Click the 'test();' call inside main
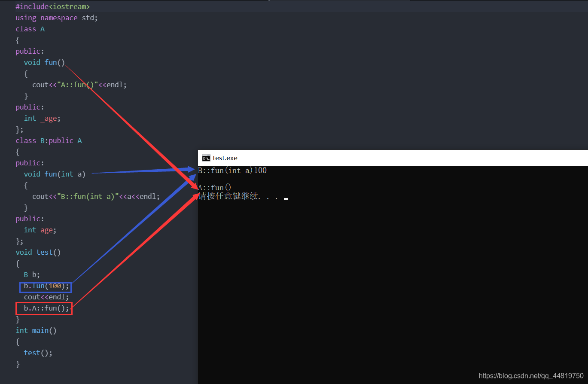588x384 pixels. 38,353
